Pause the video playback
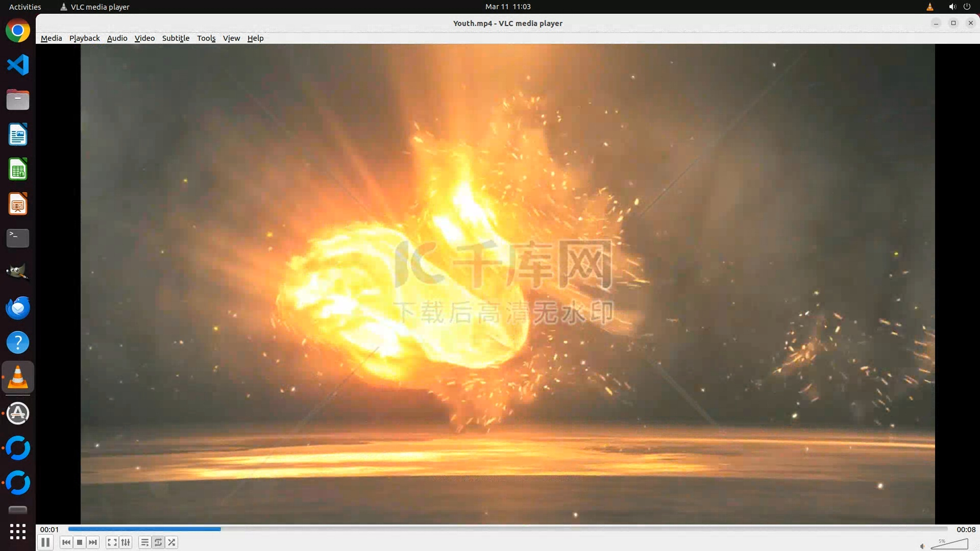This screenshot has width=980, height=551. coord(45,542)
